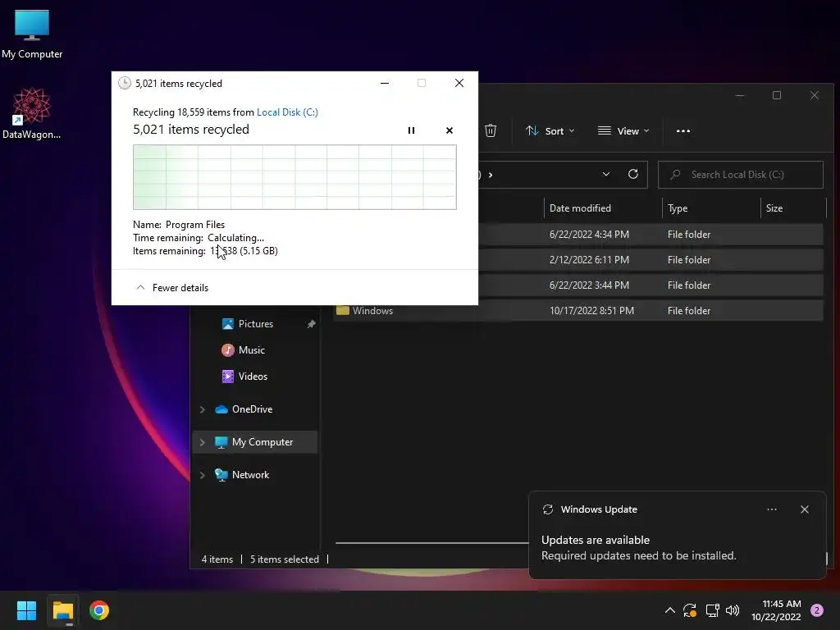840x630 pixels.
Task: Show hidden system tray icons
Action: pos(669,610)
